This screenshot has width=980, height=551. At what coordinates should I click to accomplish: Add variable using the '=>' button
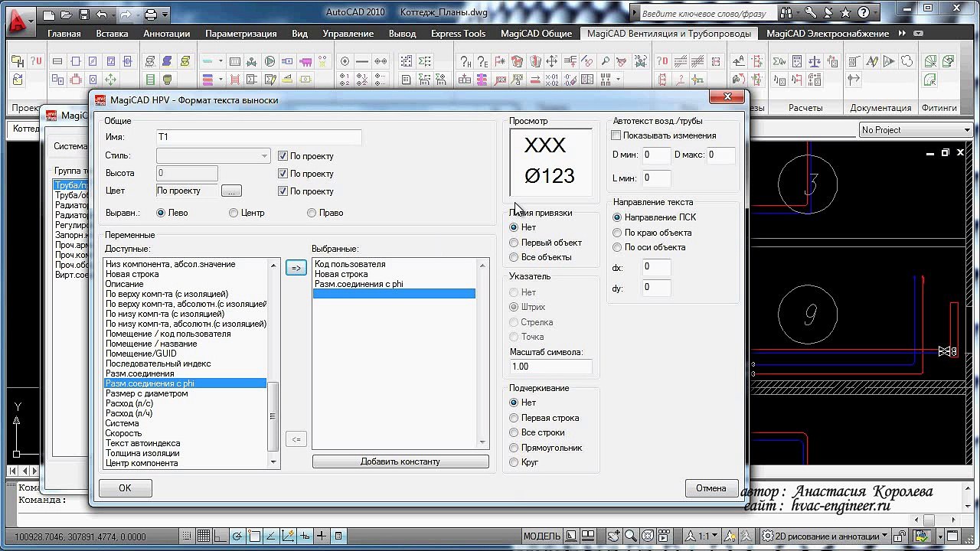tap(296, 268)
